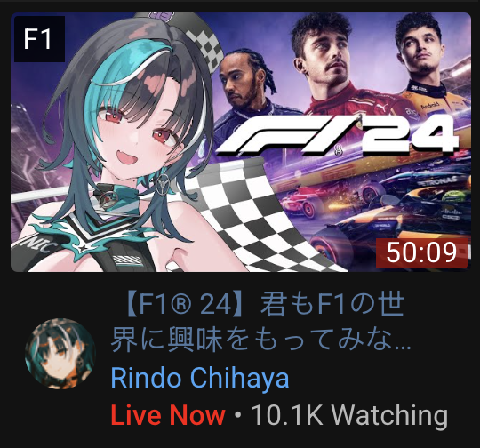Click the registered trademark symbol in the logo
The width and height of the screenshot is (480, 448).
pos(339,151)
